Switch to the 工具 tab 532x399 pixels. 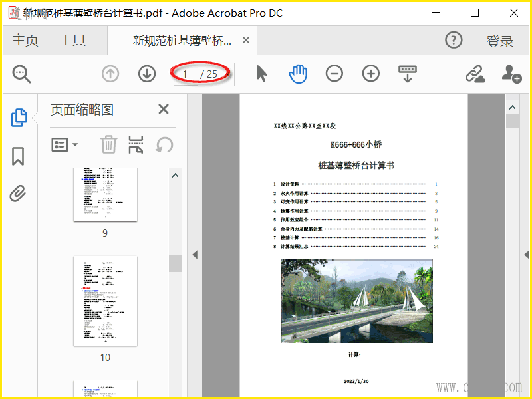coord(72,40)
